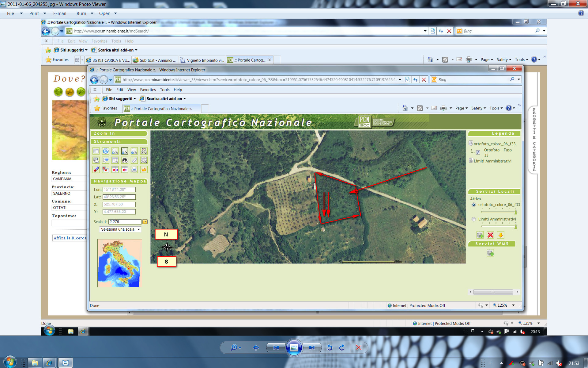Show the photo at actual size
The height and width of the screenshot is (368, 588).
coord(256,347)
